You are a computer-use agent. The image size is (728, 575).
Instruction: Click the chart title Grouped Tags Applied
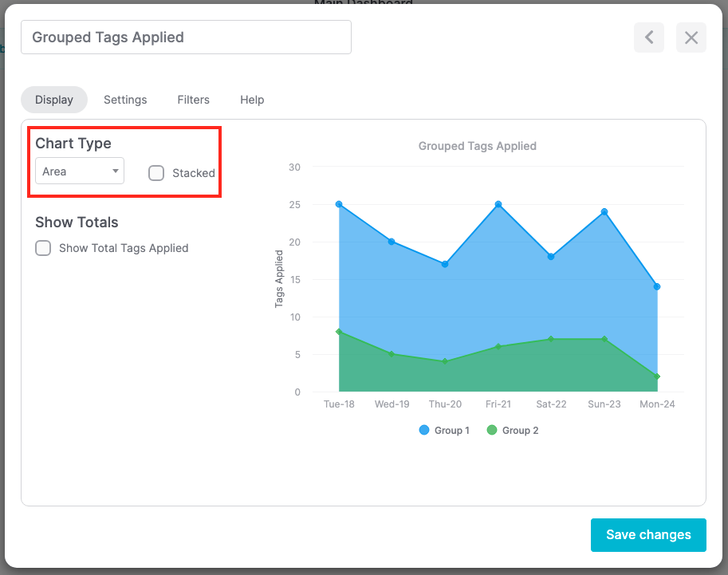[x=477, y=146]
